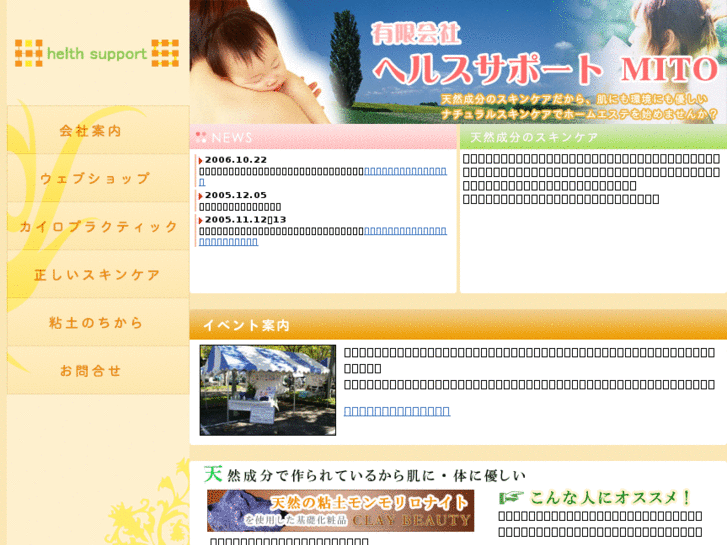727x545 pixels.
Task: Open the 会社案内 menu item
Action: pos(98,130)
